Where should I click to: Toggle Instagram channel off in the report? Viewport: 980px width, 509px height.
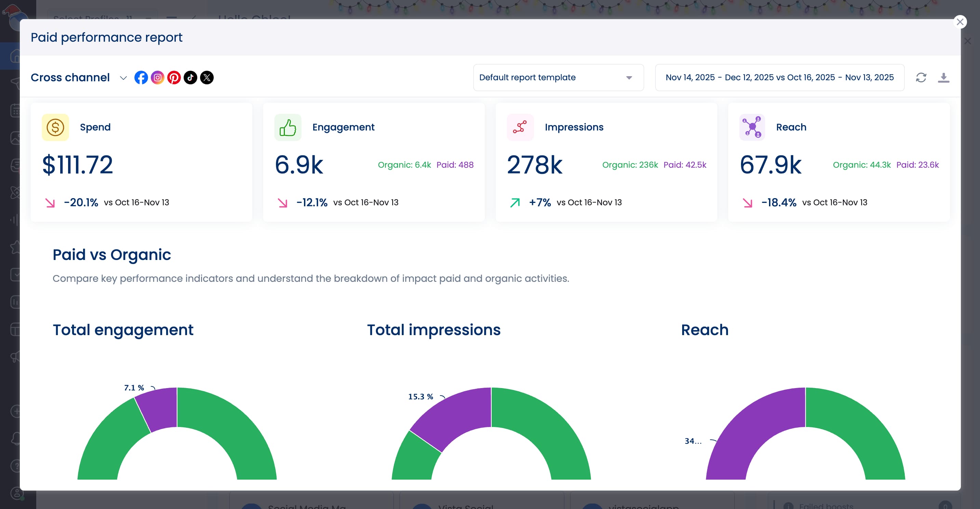158,78
